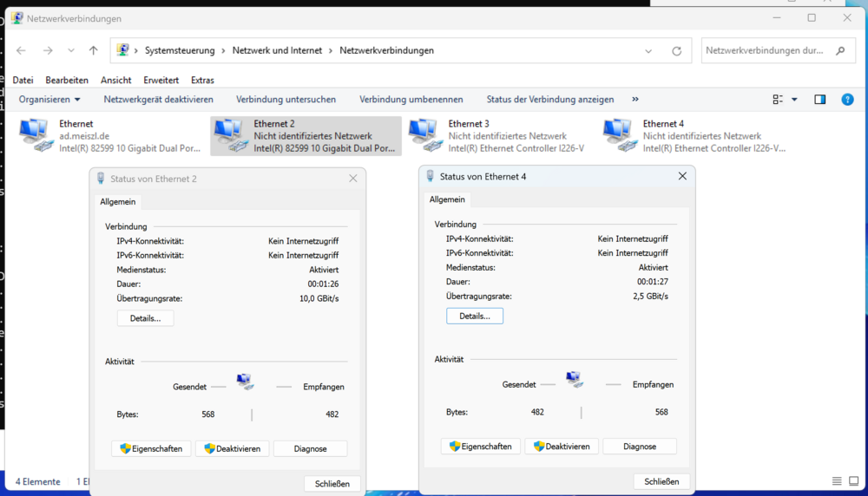868x496 pixels.
Task: Change view layout icon in toolbar
Action: [x=778, y=100]
